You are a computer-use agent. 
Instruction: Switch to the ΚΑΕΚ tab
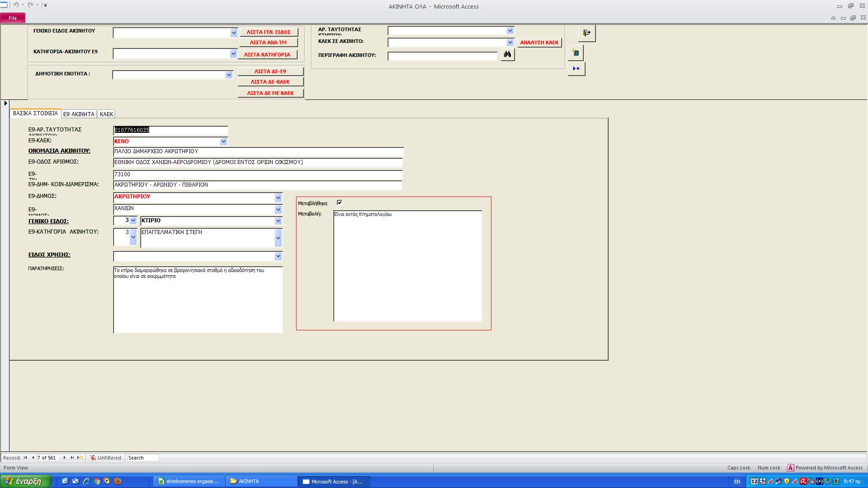(106, 114)
